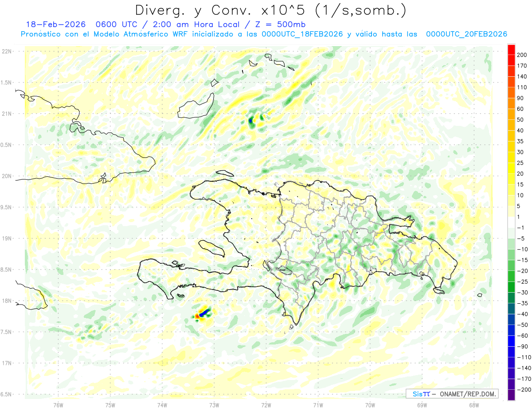This screenshot has height=411, width=532.
Task: Click the 'Z = 500mb' level label
Action: [x=280, y=24]
